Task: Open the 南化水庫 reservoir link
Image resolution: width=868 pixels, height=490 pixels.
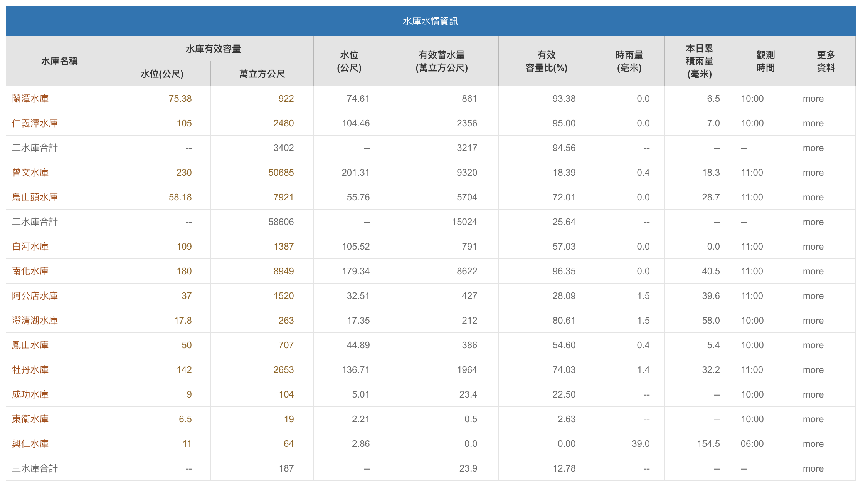Action: (x=30, y=271)
